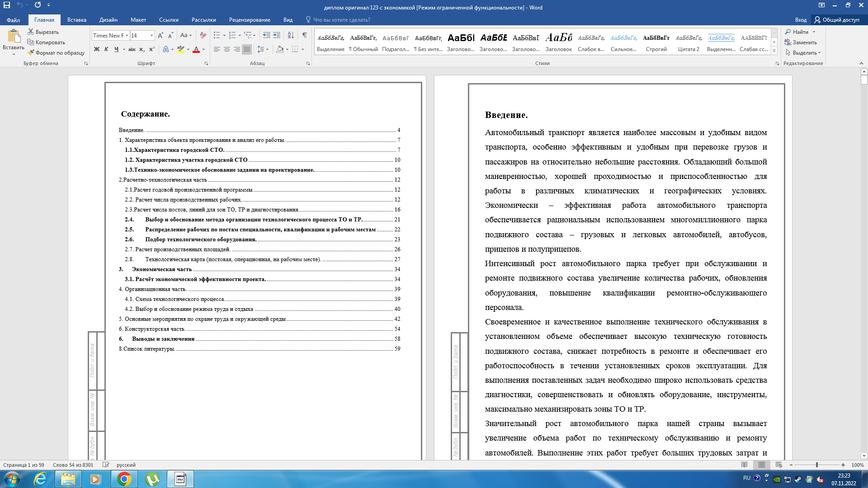Click the vertical scrollbar down arrow

point(864,456)
